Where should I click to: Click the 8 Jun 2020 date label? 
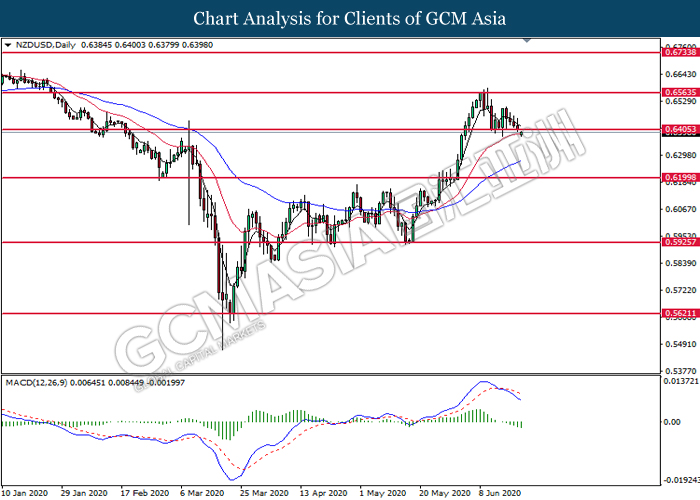[x=499, y=493]
